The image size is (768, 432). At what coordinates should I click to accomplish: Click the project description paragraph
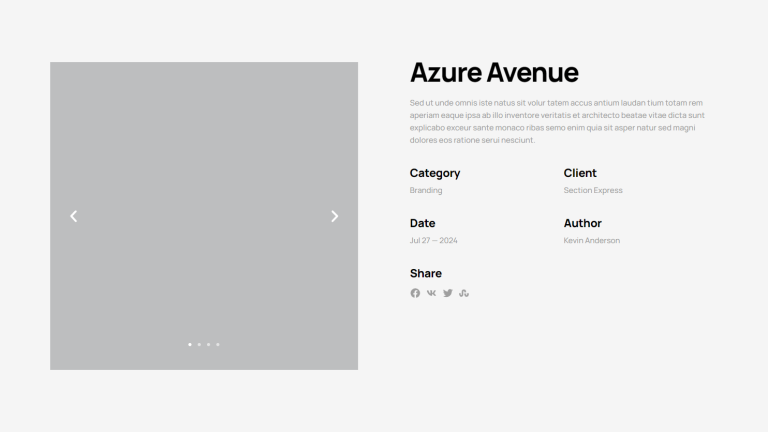pyautogui.click(x=557, y=121)
